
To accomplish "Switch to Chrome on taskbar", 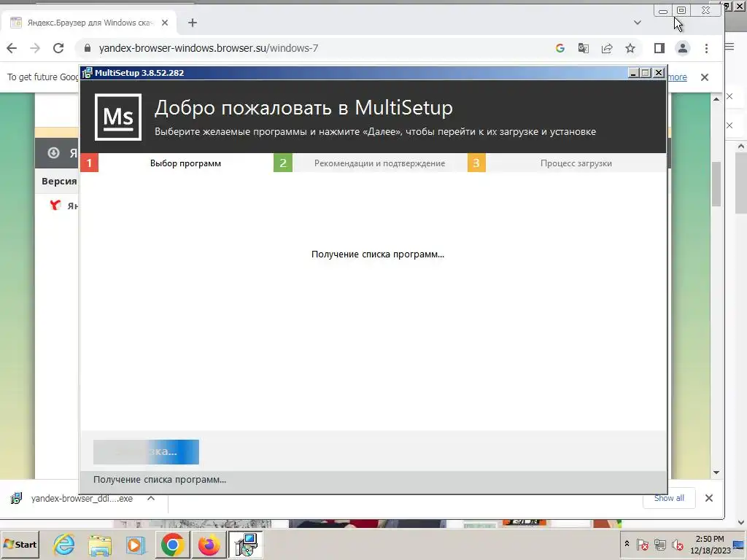I will pos(172,544).
